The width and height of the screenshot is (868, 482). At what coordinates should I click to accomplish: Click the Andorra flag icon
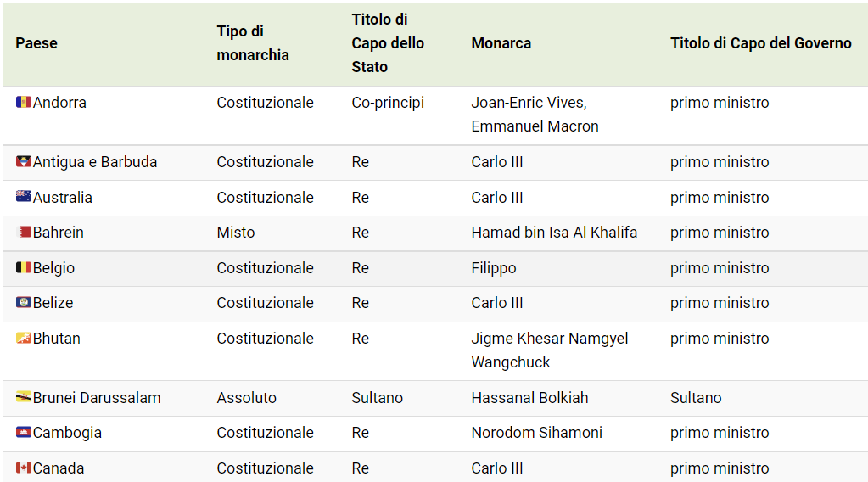pyautogui.click(x=24, y=103)
